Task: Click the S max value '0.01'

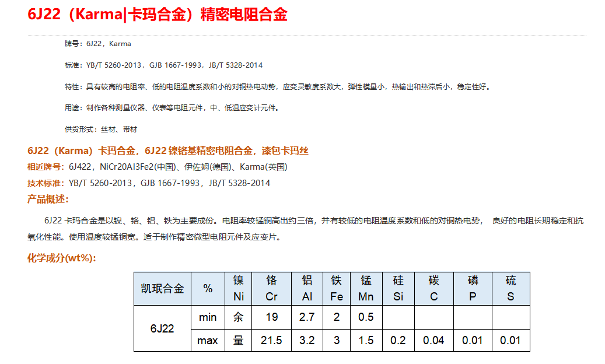Action: click(x=511, y=341)
